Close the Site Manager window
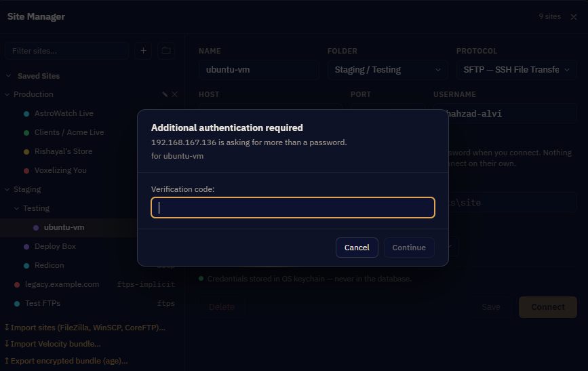Image resolution: width=588 pixels, height=371 pixels. [x=573, y=17]
